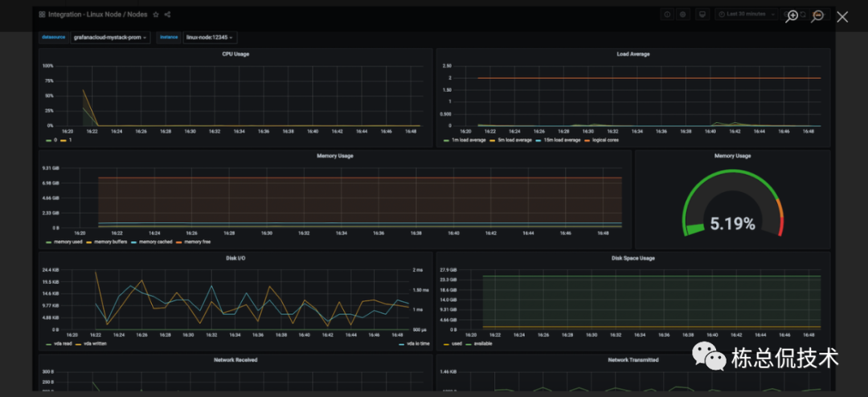Screen dimensions: 868x397
Task: Click the 6.98 GiB label on Memory Usage axis
Action: (51, 182)
